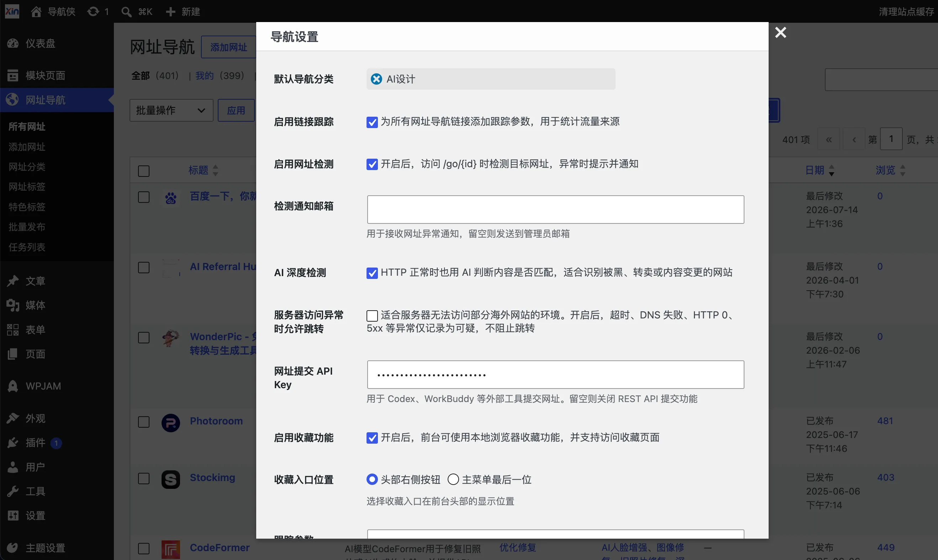This screenshot has width=938, height=560.
Task: Select the 头部右侧按钮 radio option
Action: (372, 479)
